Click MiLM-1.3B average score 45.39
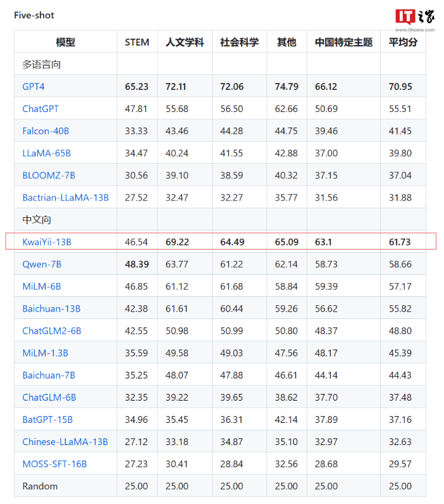 [400, 353]
